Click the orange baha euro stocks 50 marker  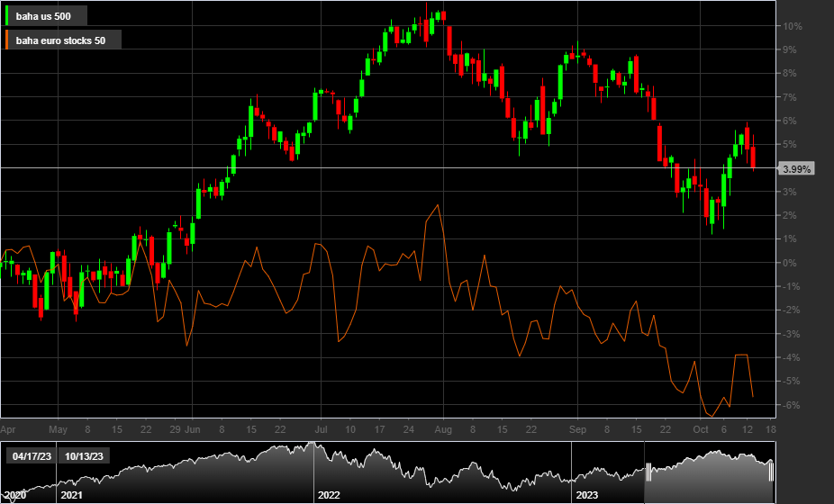(x=7, y=40)
